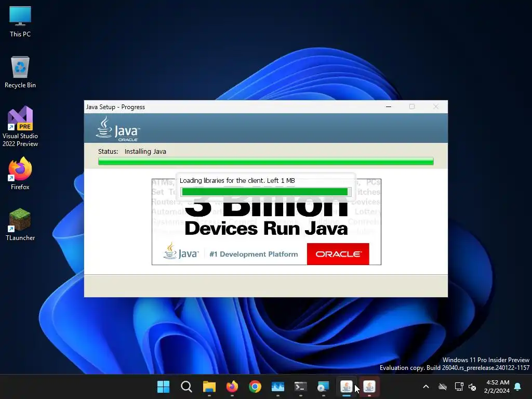Open the cloud sync tray icon

[x=443, y=387]
